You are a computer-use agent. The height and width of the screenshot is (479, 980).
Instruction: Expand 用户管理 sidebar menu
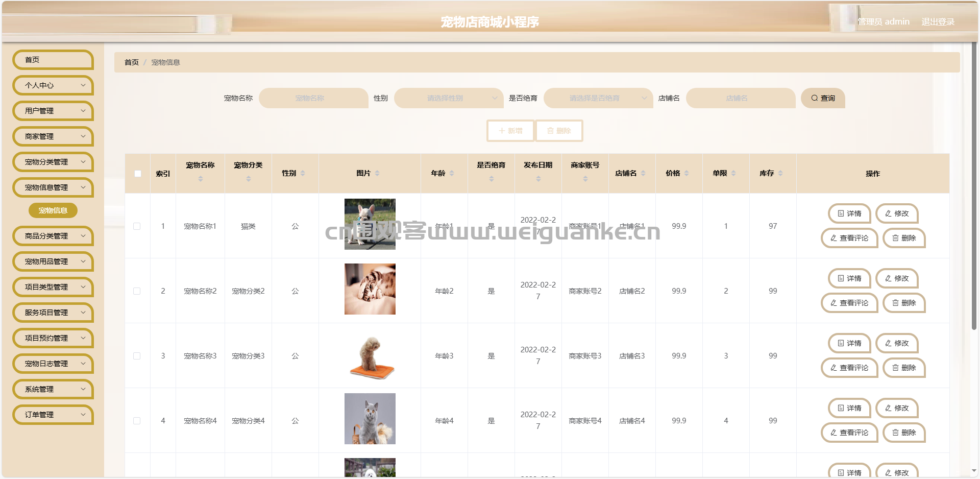tap(53, 111)
